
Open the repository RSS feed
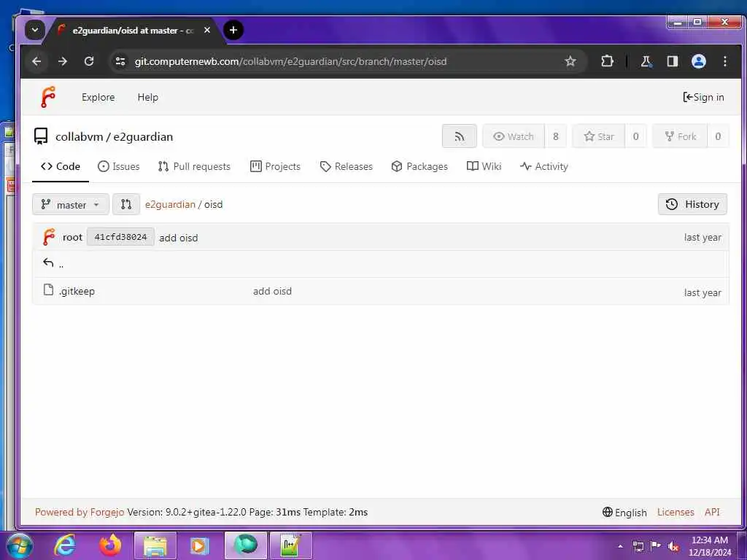460,136
